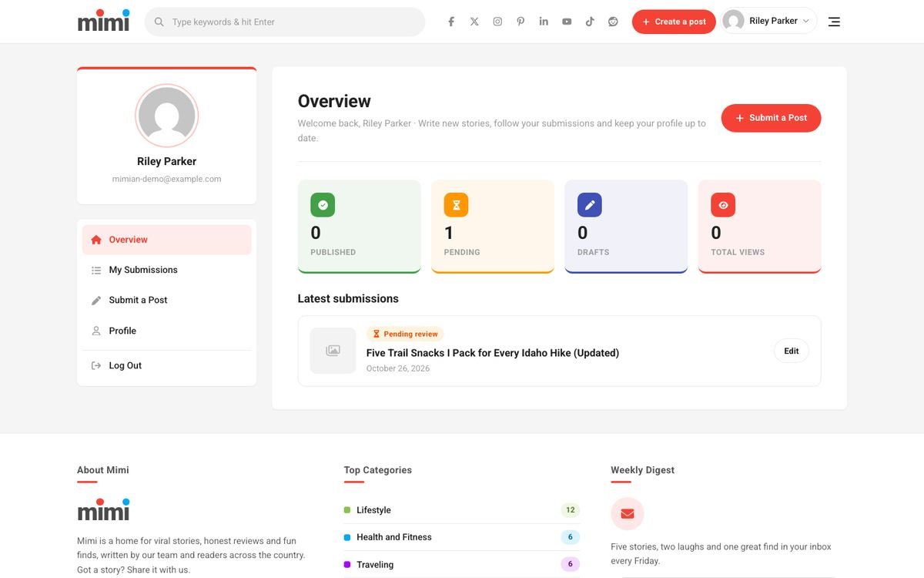Select Overview in the sidebar menu
924x578 pixels.
coord(167,240)
